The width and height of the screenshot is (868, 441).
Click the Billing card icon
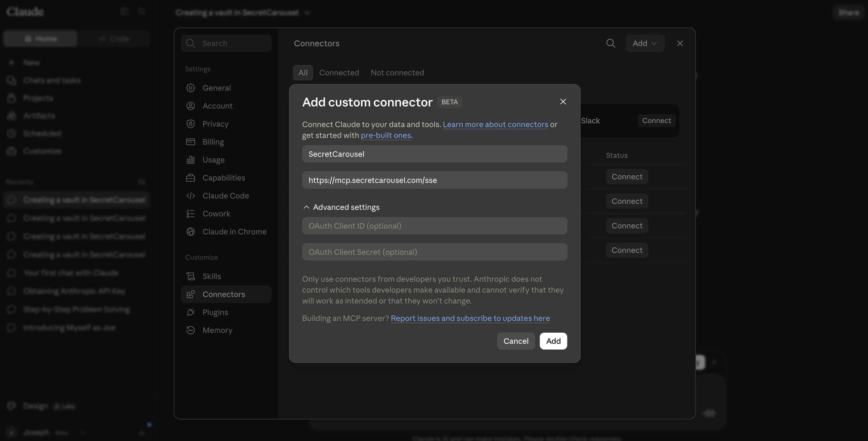click(x=190, y=142)
